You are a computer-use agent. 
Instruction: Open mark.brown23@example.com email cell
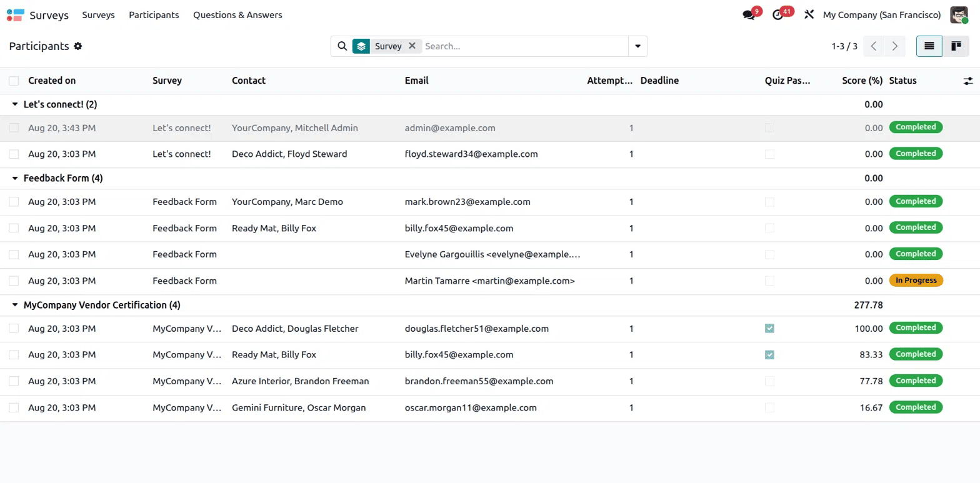coord(467,202)
